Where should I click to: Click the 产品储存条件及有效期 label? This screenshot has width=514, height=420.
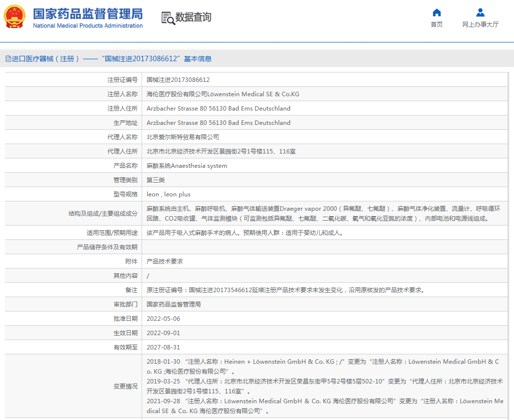(x=107, y=247)
